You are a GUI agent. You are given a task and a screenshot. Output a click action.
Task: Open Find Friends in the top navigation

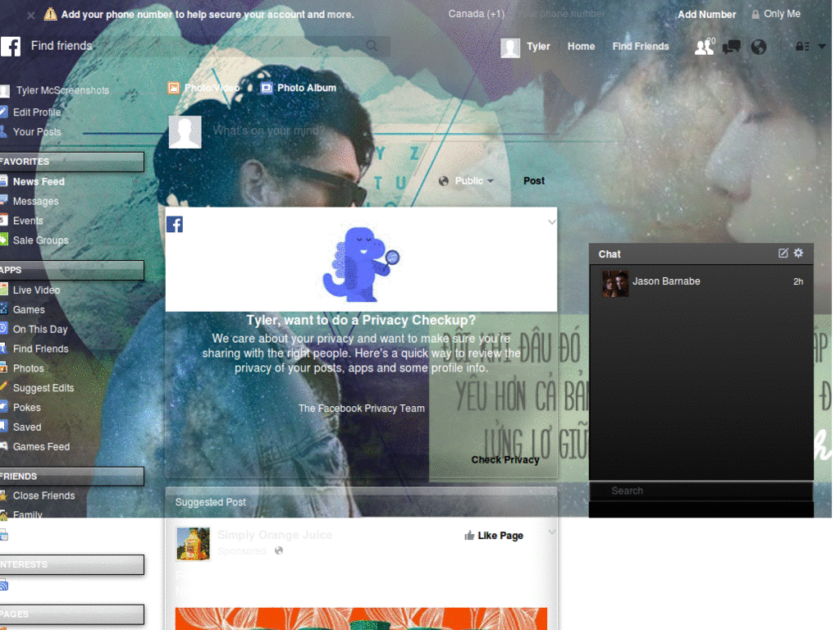641,47
